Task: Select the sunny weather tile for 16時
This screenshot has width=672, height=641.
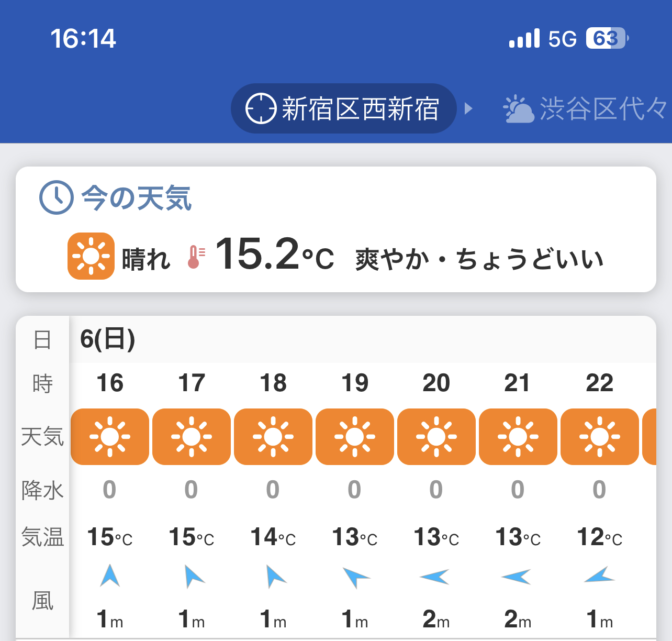Action: click(x=110, y=437)
